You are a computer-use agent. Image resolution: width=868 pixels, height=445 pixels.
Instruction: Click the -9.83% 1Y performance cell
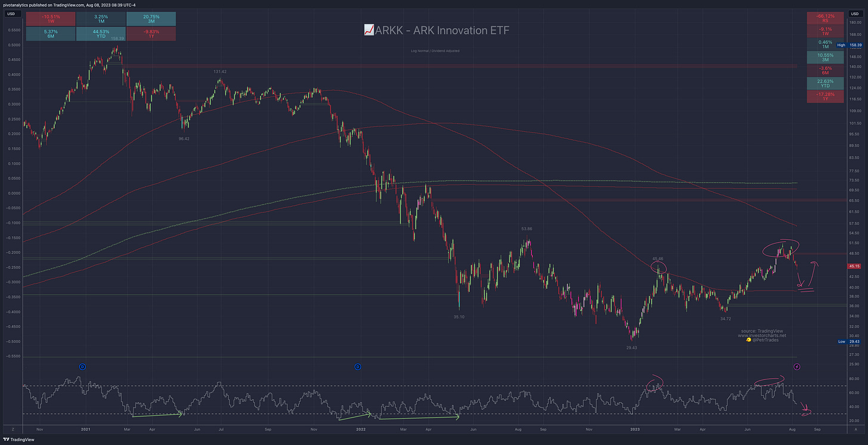(151, 33)
